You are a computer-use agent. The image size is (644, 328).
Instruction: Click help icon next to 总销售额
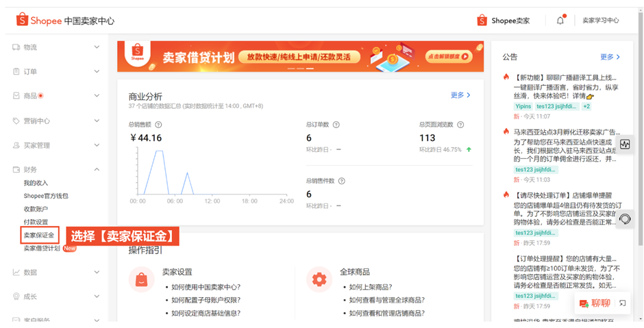click(x=158, y=125)
